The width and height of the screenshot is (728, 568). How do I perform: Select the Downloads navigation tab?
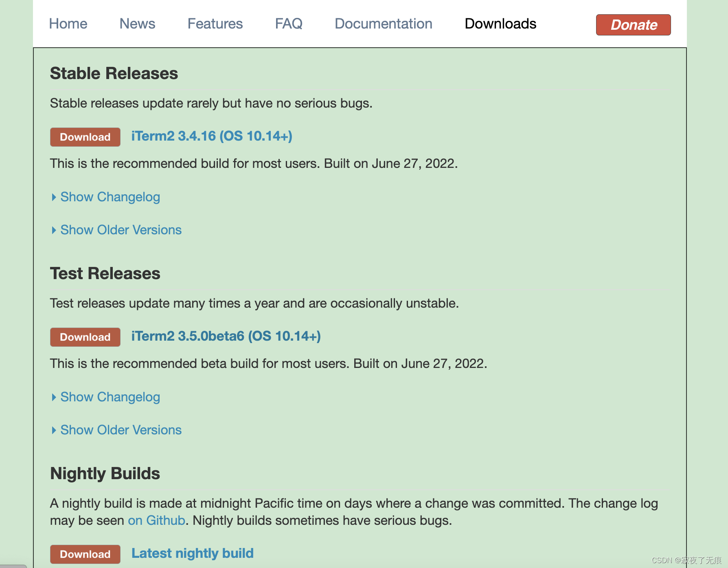click(500, 24)
